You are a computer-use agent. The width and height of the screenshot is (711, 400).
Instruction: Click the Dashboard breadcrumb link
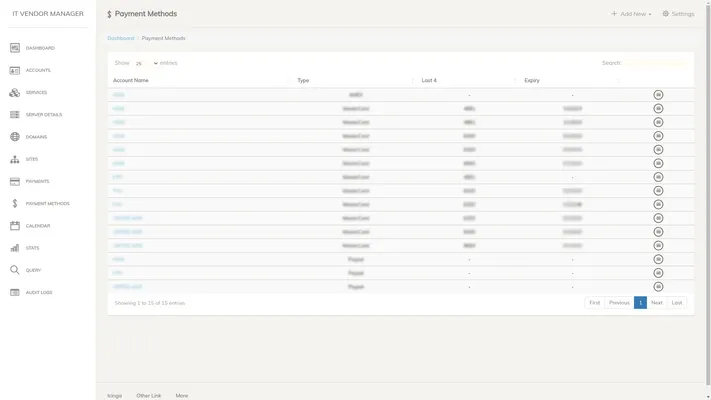point(120,38)
